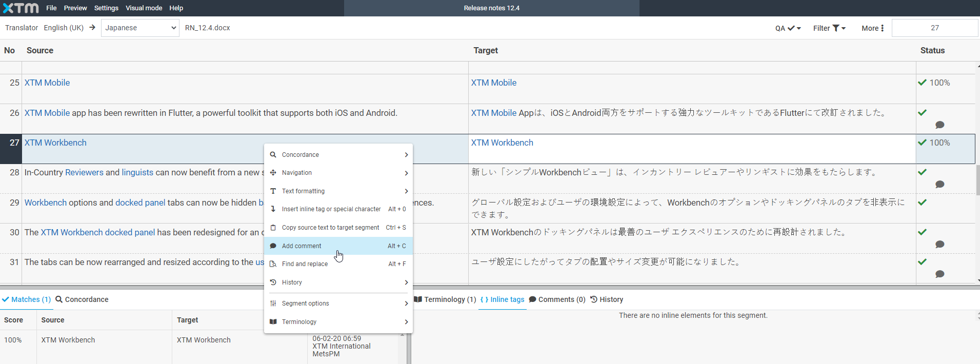The width and height of the screenshot is (980, 364).
Task: Click the Navigation arrows icon in context menu
Action: [x=273, y=173]
